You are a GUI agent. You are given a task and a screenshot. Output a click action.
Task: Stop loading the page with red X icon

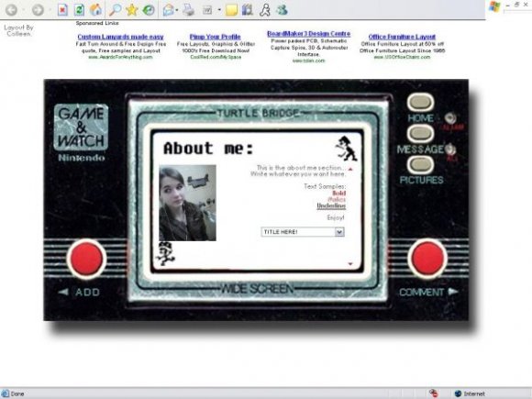pyautogui.click(x=62, y=10)
